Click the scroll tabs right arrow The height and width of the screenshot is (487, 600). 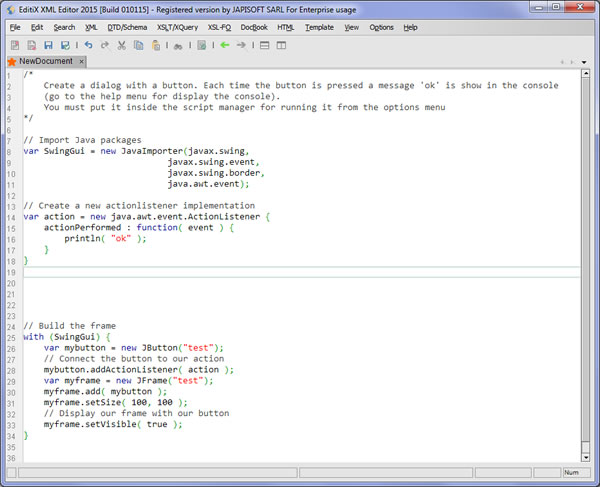click(x=572, y=62)
